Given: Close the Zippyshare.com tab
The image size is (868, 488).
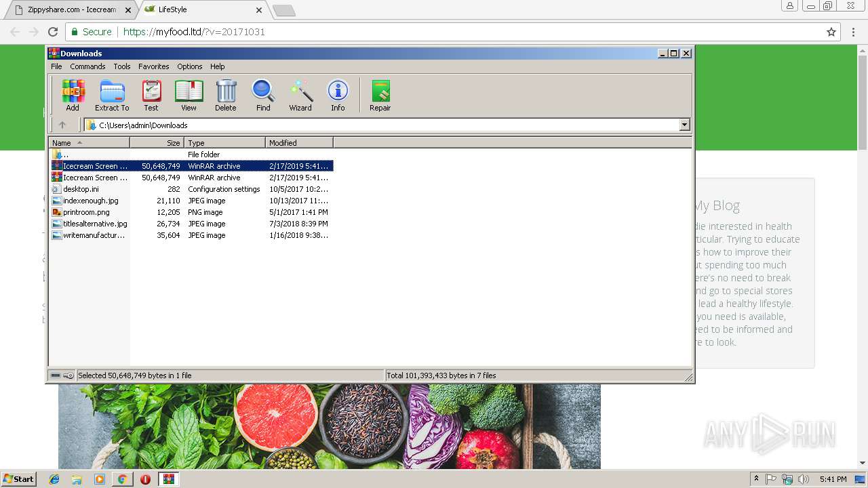Looking at the screenshot, I should coord(128,10).
